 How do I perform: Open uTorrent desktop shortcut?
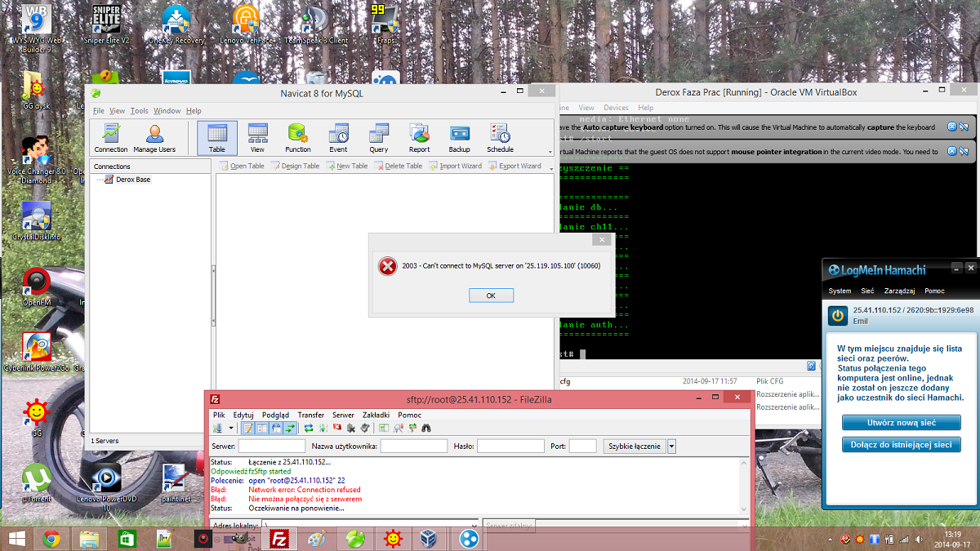(x=36, y=482)
